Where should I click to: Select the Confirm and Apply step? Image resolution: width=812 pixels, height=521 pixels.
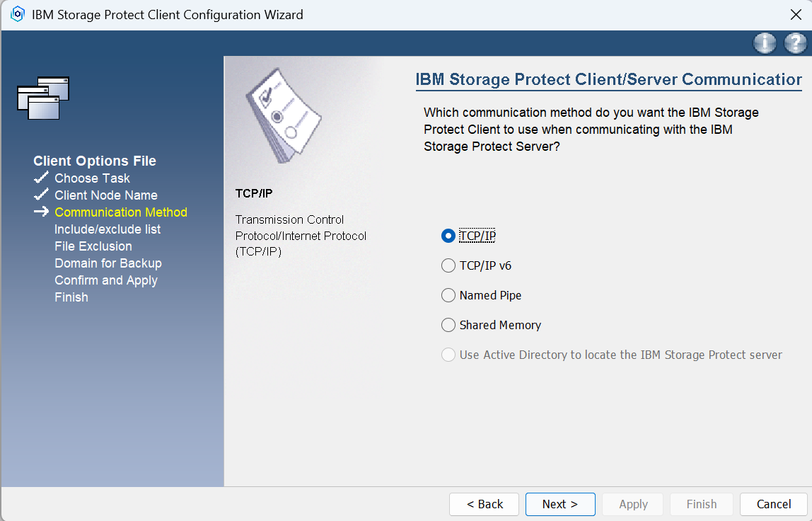(106, 280)
